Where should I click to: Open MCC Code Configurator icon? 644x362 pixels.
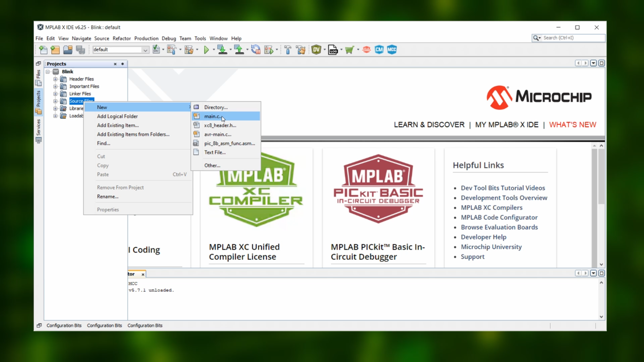pyautogui.click(x=392, y=50)
